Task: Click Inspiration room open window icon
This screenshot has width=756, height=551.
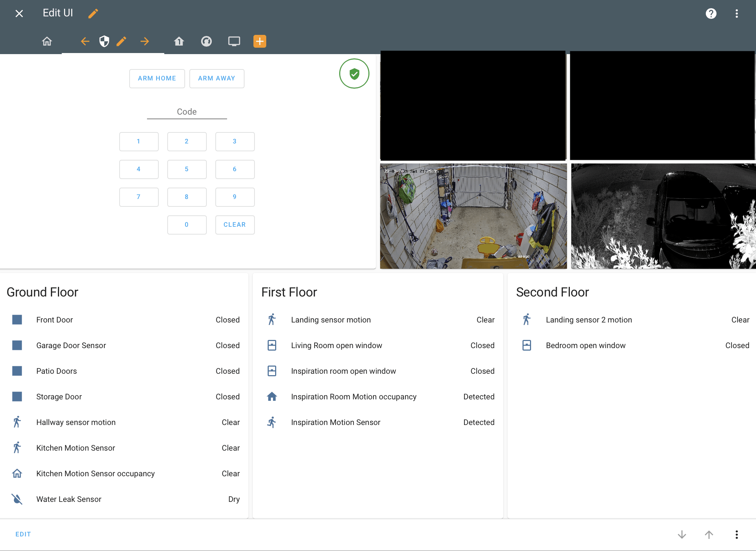Action: (x=272, y=371)
